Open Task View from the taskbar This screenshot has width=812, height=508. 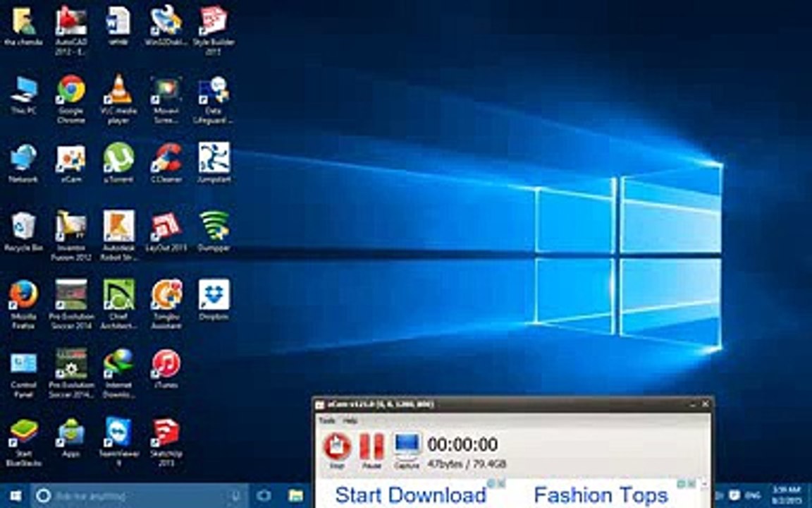tap(264, 496)
